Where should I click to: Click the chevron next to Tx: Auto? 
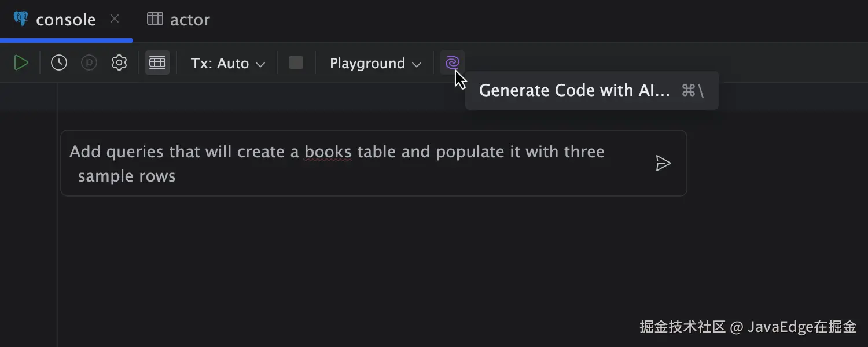pos(260,64)
